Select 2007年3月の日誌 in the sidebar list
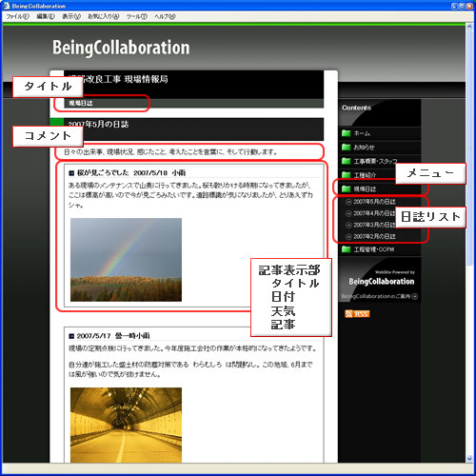Screen dimensions: 476x476 374,225
